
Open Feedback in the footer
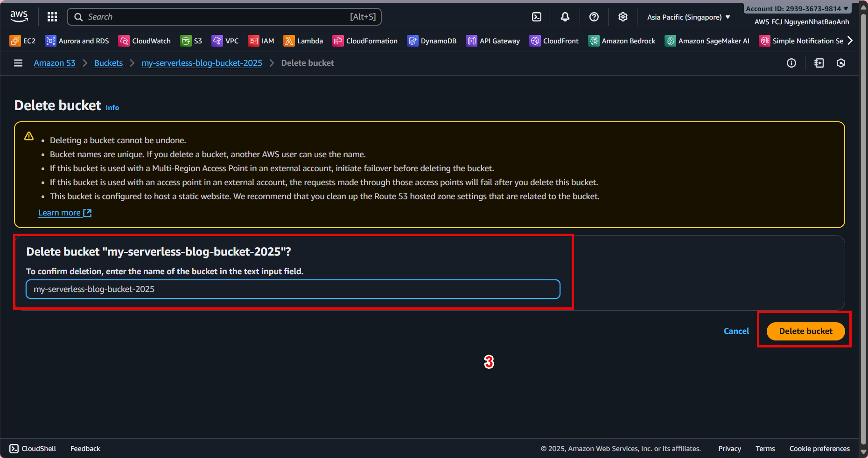pos(85,449)
